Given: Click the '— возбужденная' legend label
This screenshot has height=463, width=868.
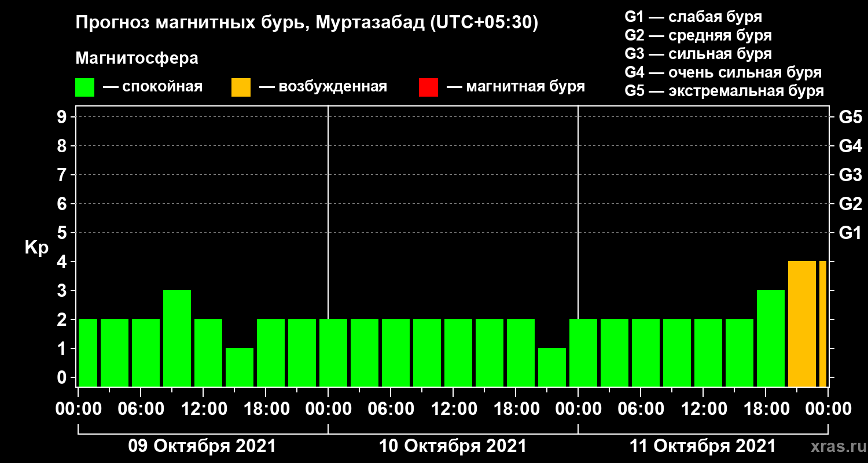Looking at the screenshot, I should point(323,87).
